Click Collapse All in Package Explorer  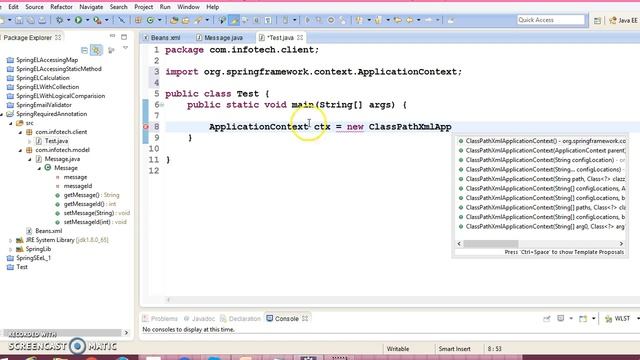[x=84, y=50]
